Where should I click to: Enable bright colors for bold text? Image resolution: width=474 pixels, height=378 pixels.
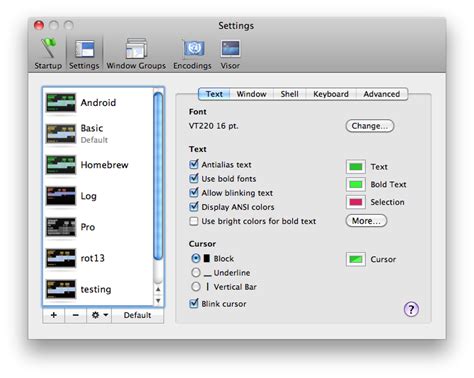point(194,221)
